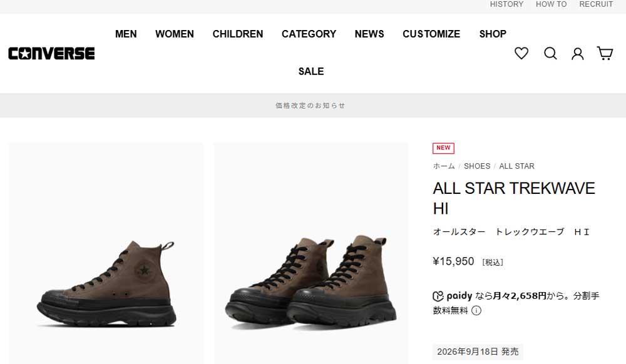626x364 pixels.
Task: Click the Paidy info circle icon
Action: coord(476,310)
